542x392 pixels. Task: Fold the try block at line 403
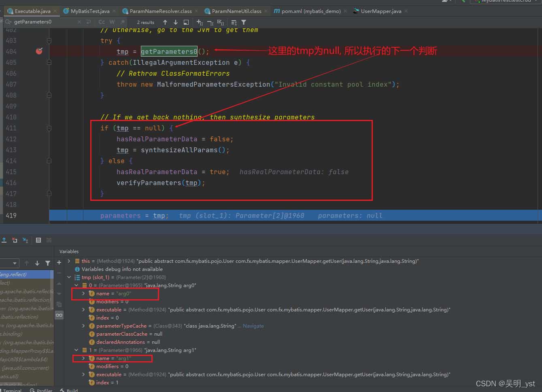tap(49, 40)
